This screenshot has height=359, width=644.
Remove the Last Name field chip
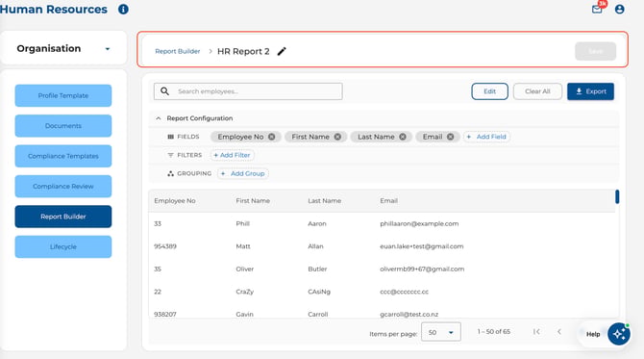[403, 137]
